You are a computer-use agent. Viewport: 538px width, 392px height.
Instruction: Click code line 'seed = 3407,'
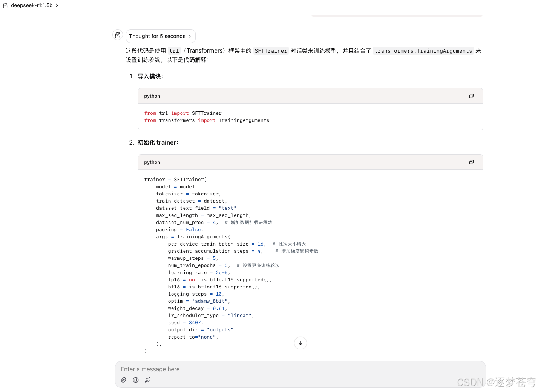click(186, 323)
